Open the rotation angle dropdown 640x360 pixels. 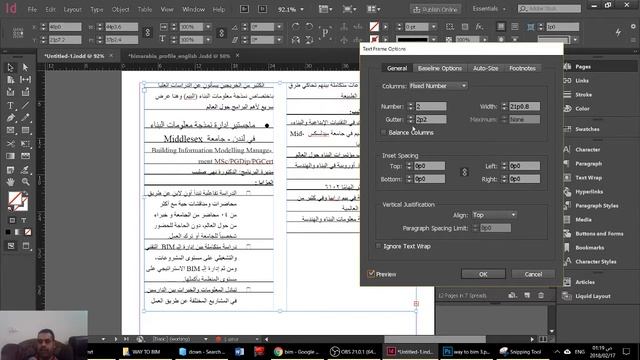(x=279, y=27)
